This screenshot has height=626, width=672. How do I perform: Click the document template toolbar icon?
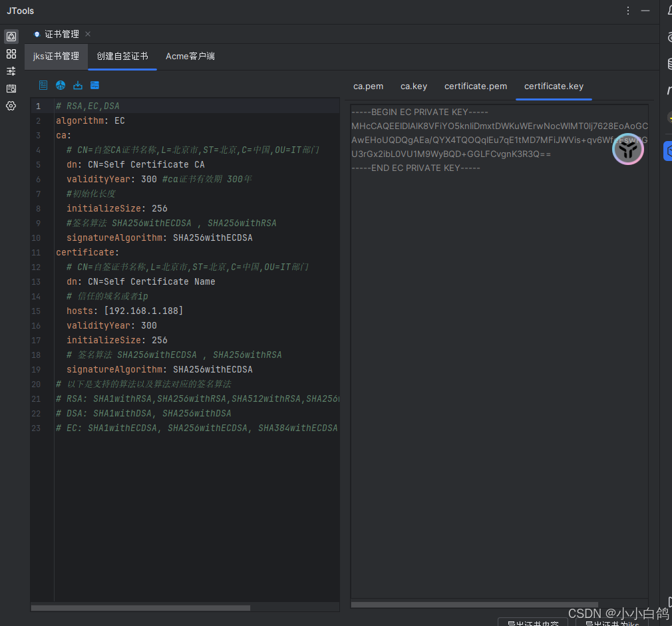pos(43,85)
